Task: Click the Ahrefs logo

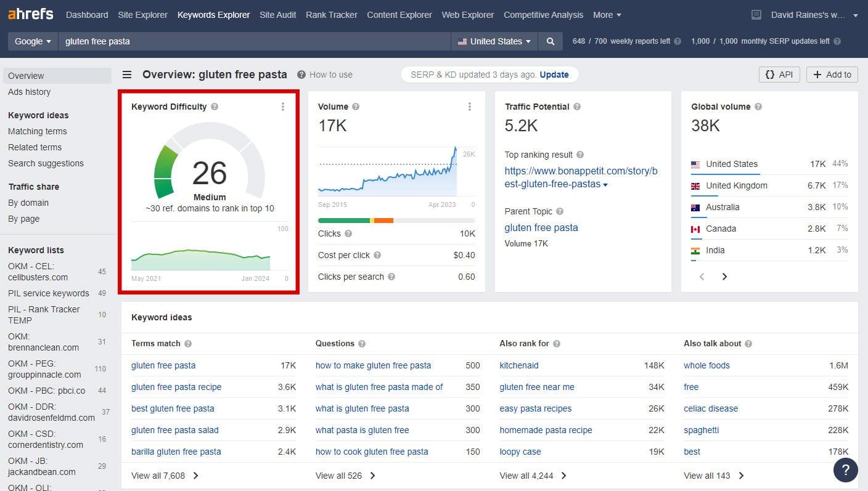Action: (31, 14)
